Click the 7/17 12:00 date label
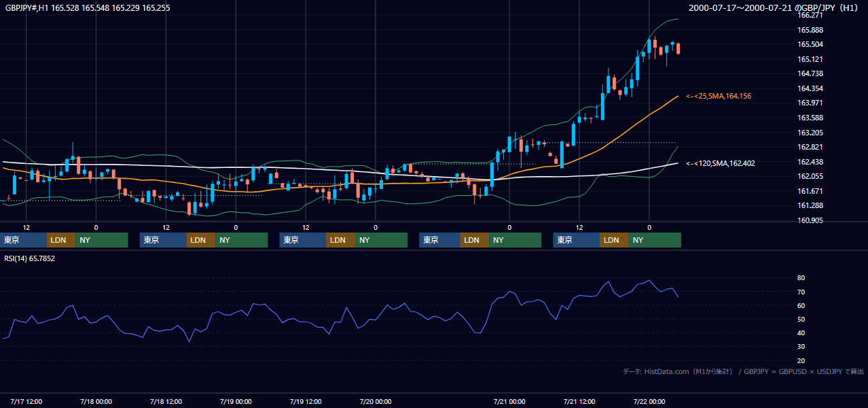Viewport: 868px width, 408px height. pos(26,402)
